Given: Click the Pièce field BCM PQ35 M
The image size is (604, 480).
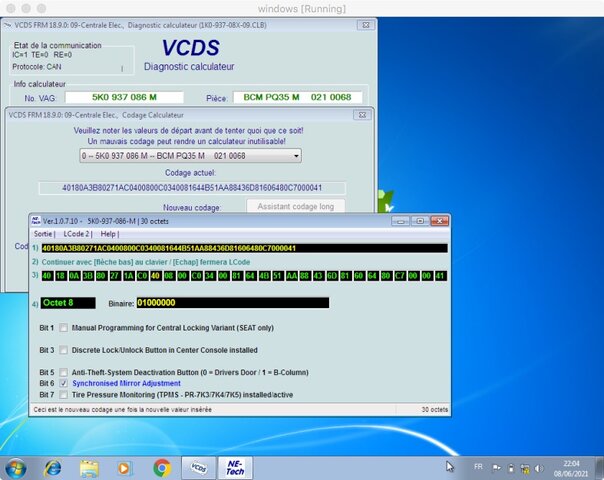Looking at the screenshot, I should 297,97.
